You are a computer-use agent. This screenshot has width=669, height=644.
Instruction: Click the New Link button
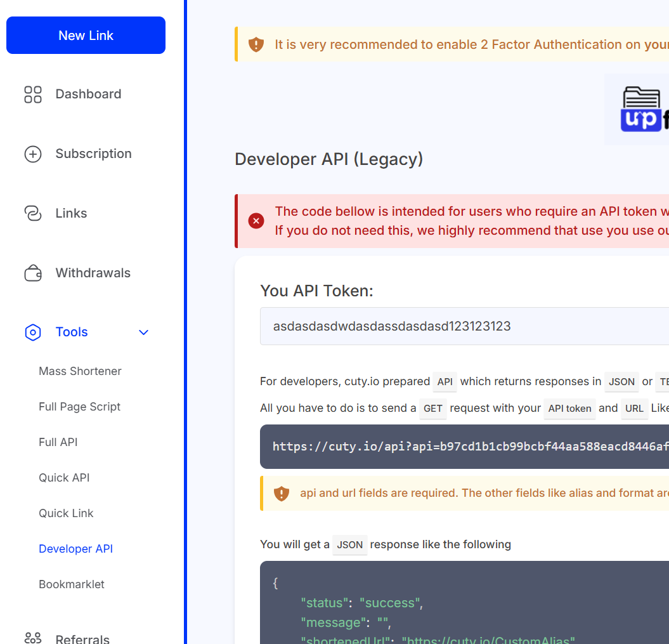click(x=86, y=36)
